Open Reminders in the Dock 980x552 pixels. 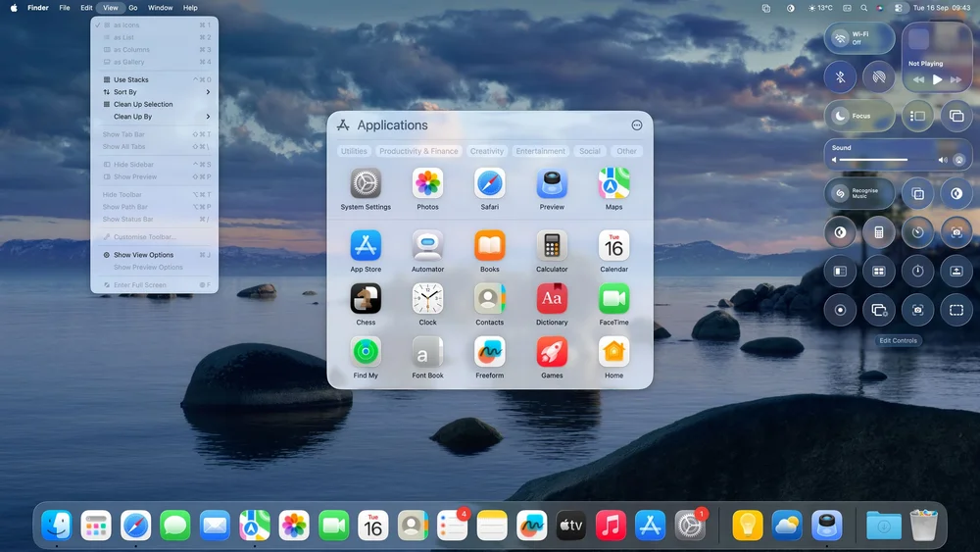coord(452,526)
